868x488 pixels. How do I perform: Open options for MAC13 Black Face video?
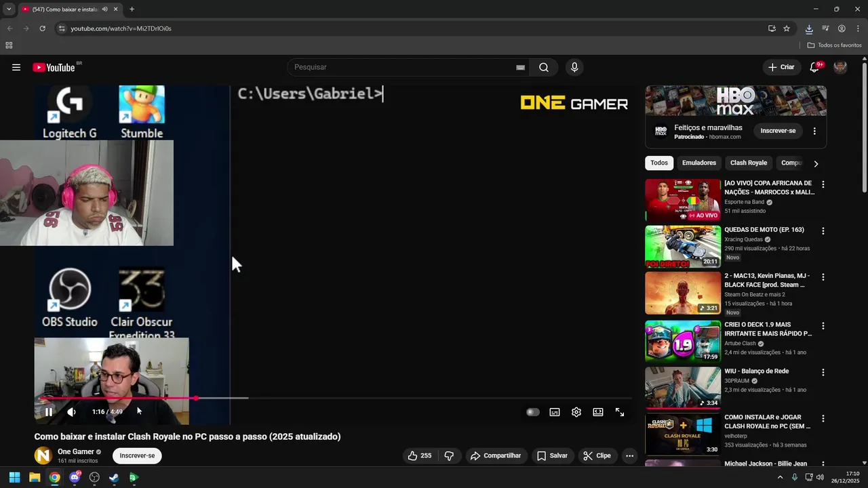823,277
